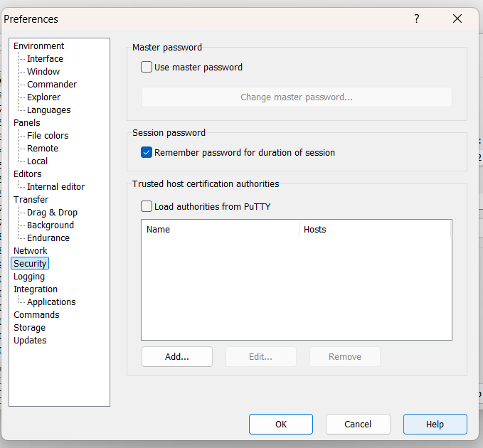
Task: Select Commander in the tree
Action: 52,85
